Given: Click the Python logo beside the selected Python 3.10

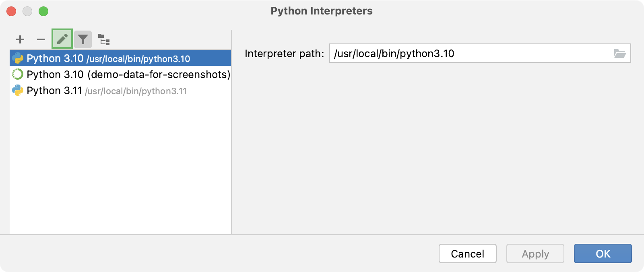Looking at the screenshot, I should [x=18, y=58].
